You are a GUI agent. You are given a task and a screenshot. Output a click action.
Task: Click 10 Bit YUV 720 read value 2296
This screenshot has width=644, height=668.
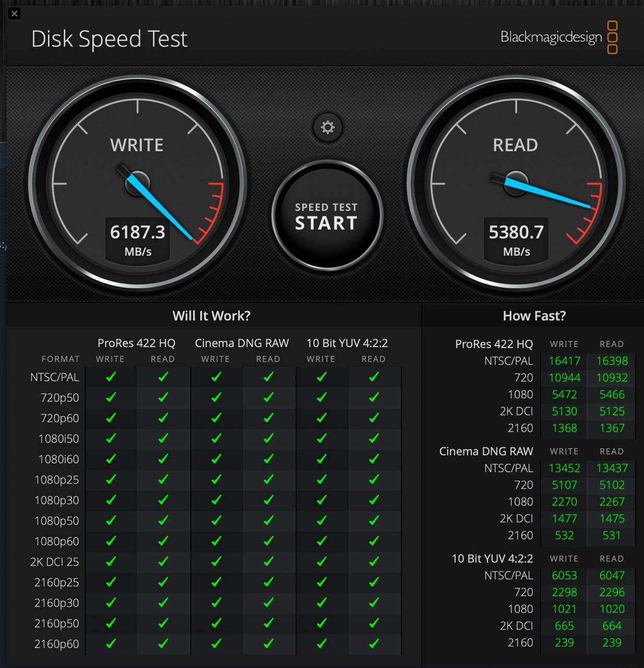pos(612,592)
